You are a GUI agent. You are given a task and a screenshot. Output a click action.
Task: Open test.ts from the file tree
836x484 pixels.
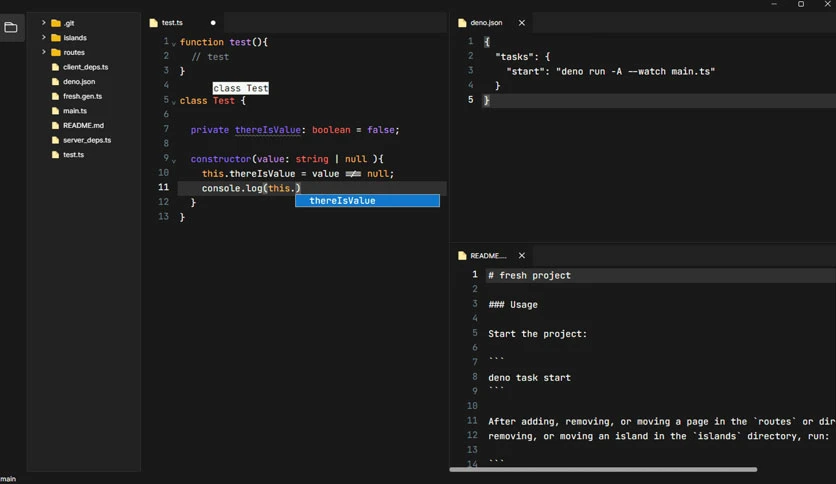pos(73,155)
